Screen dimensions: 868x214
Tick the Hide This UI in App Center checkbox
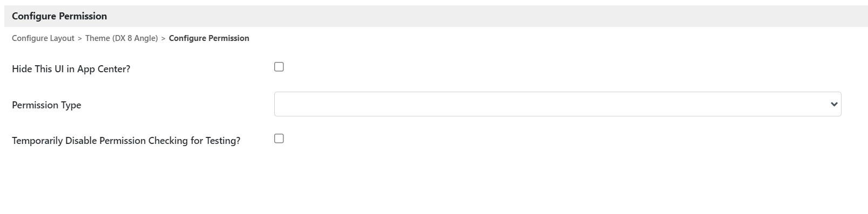(x=279, y=67)
